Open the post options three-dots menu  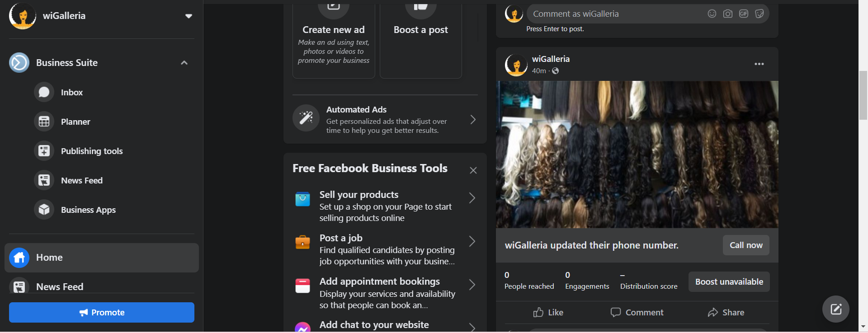759,64
